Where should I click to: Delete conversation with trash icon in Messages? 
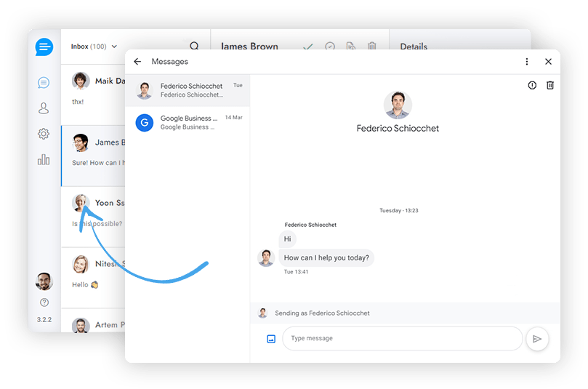(x=550, y=85)
